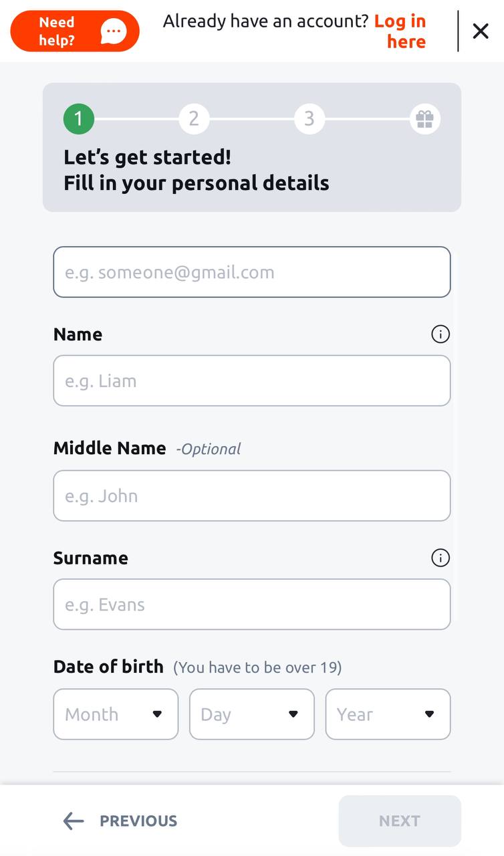Click into the Name text field

click(x=252, y=381)
